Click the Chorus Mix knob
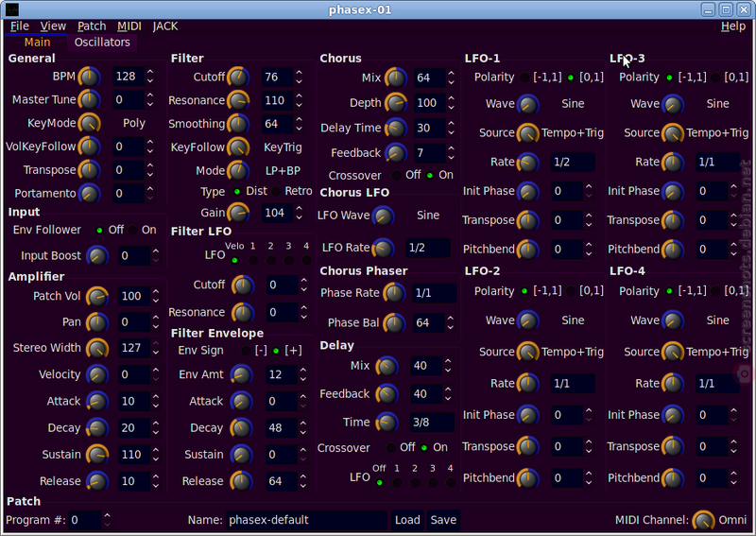Image resolution: width=756 pixels, height=536 pixels. click(395, 78)
